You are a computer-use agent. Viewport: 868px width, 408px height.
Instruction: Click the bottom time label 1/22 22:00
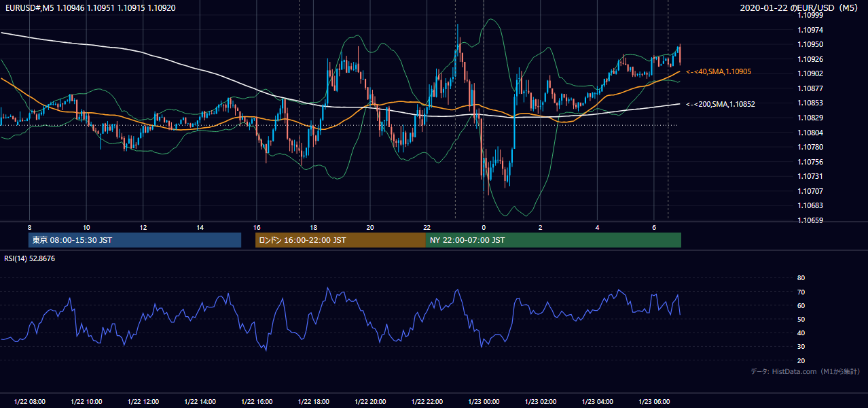[427, 402]
